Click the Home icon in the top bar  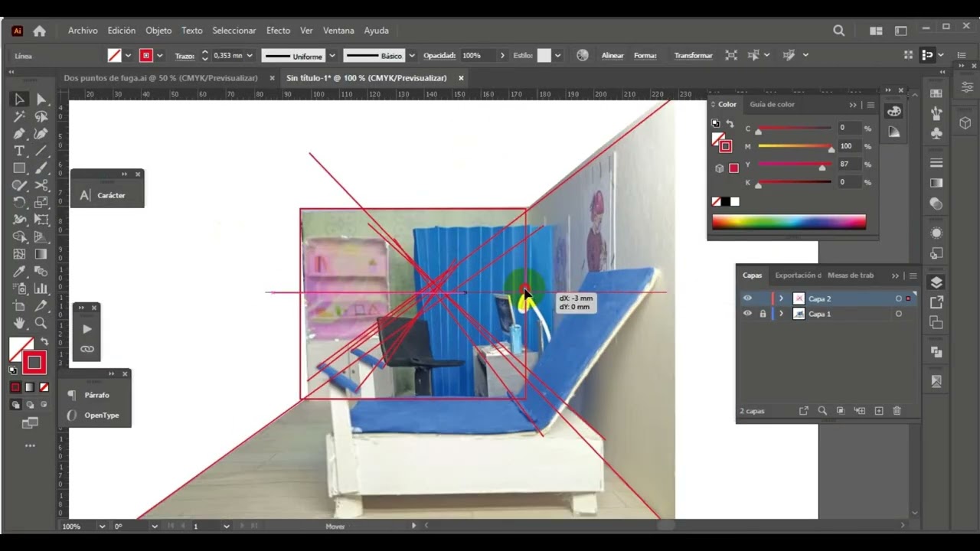pyautogui.click(x=39, y=31)
